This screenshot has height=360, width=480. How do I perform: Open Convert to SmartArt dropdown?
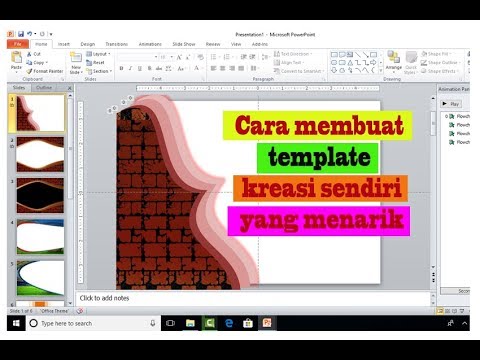pos(299,71)
